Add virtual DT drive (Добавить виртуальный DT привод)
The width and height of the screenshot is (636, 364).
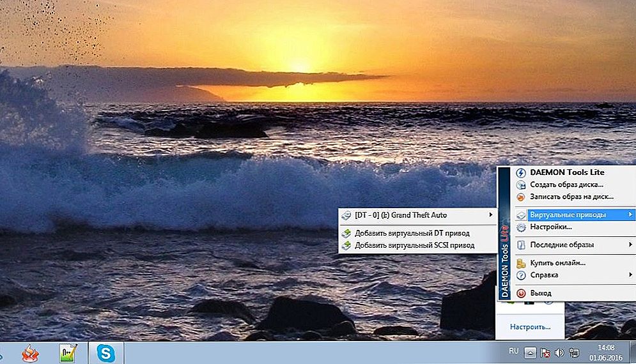point(417,233)
